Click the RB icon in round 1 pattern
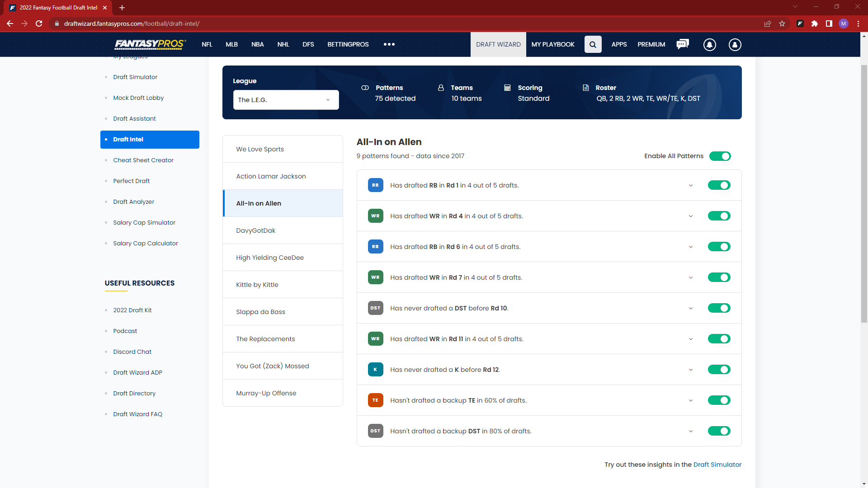The height and width of the screenshot is (488, 868). click(x=375, y=185)
